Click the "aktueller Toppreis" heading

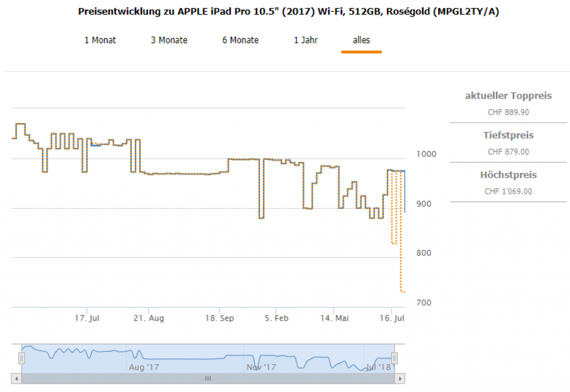point(508,96)
